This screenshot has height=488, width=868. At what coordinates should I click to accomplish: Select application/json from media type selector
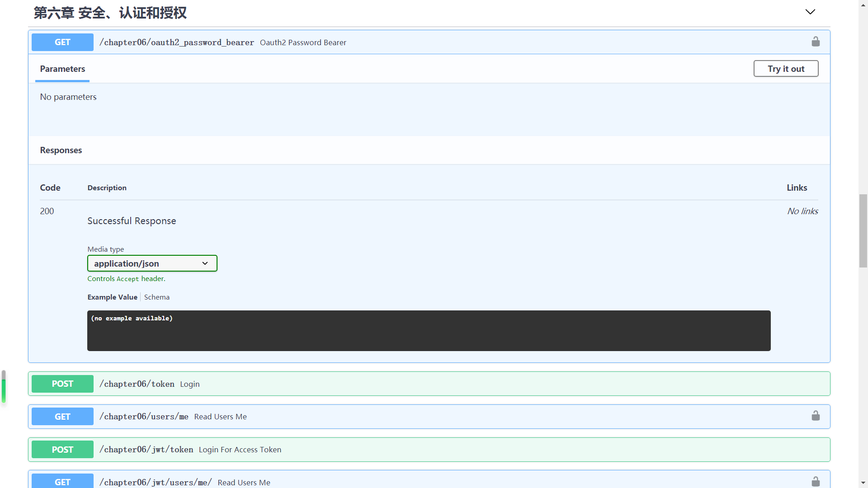(152, 263)
